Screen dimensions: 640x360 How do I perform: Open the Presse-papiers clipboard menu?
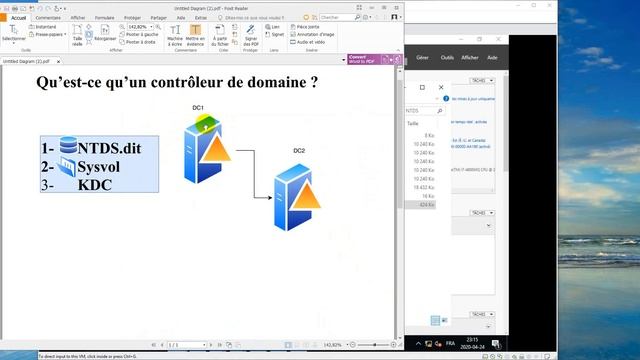pos(47,35)
